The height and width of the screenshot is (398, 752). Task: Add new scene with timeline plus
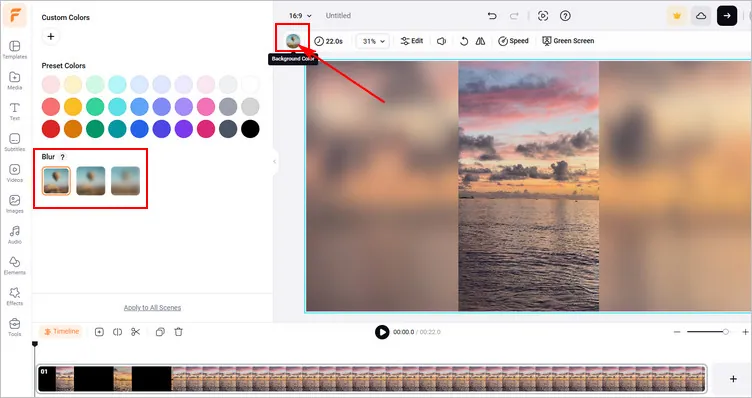(x=733, y=379)
